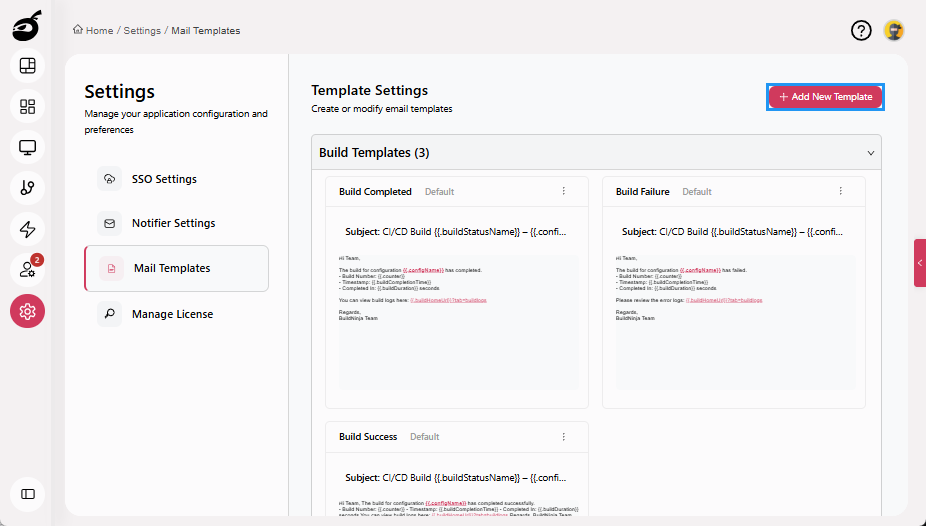Click Mail Templates breadcrumb text
Viewport: 926px width, 526px height.
(x=206, y=31)
